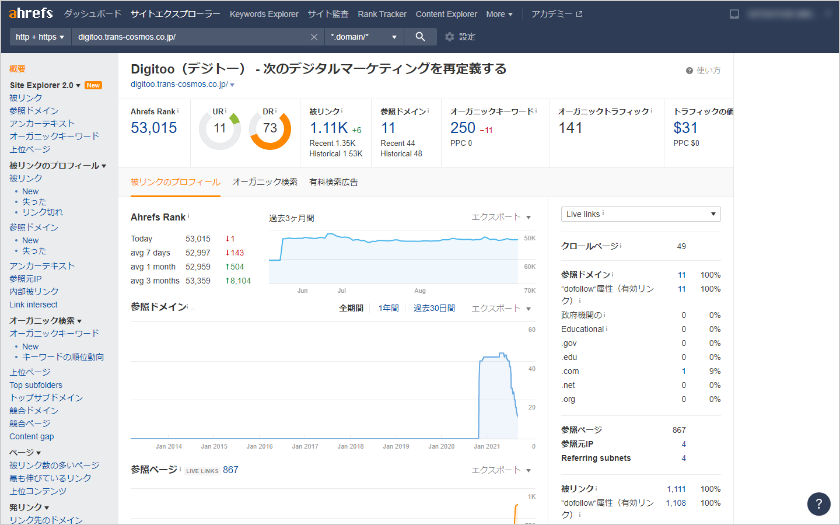Open 上位ページ under Site Explorer 2.0
The width and height of the screenshot is (840, 525).
(30, 149)
